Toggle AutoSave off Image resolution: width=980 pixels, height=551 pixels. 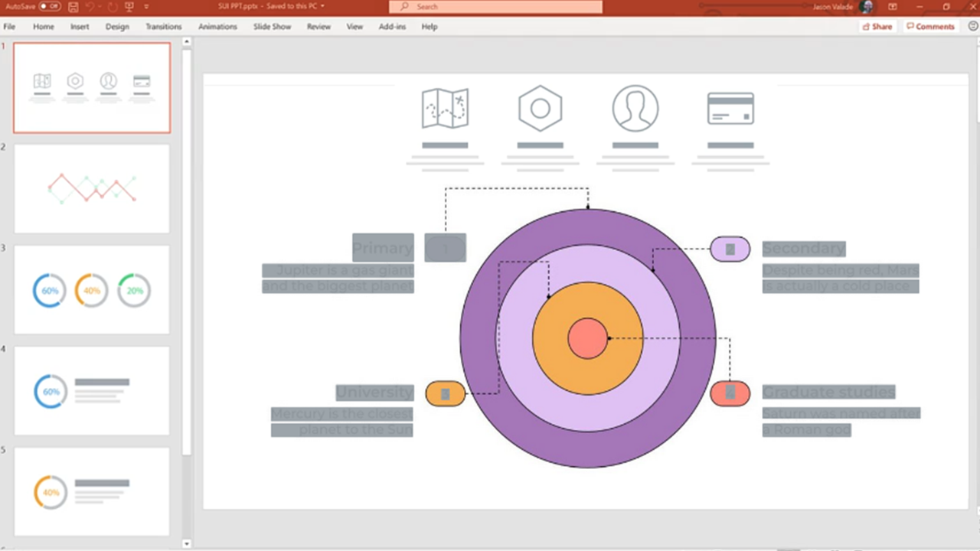(49, 6)
